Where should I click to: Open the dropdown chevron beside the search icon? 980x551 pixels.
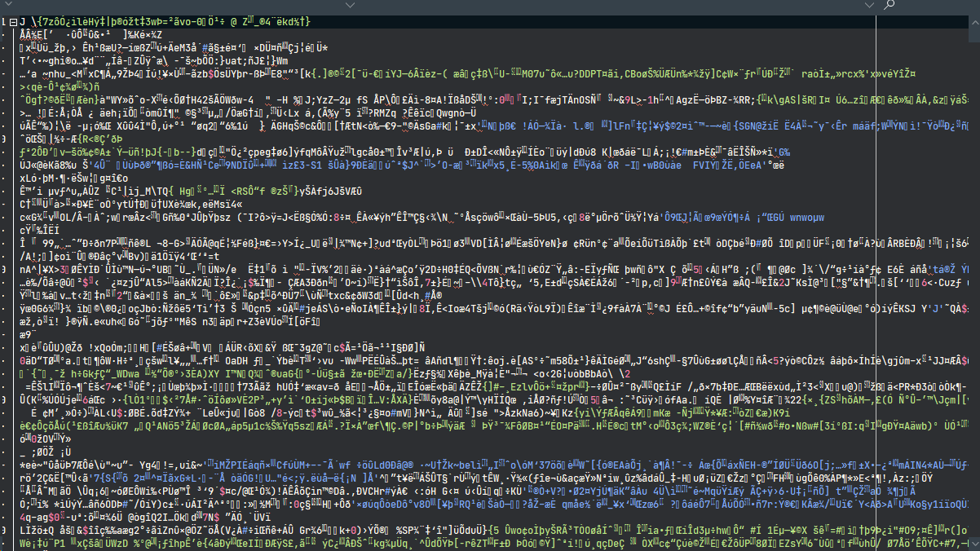tap(867, 4)
